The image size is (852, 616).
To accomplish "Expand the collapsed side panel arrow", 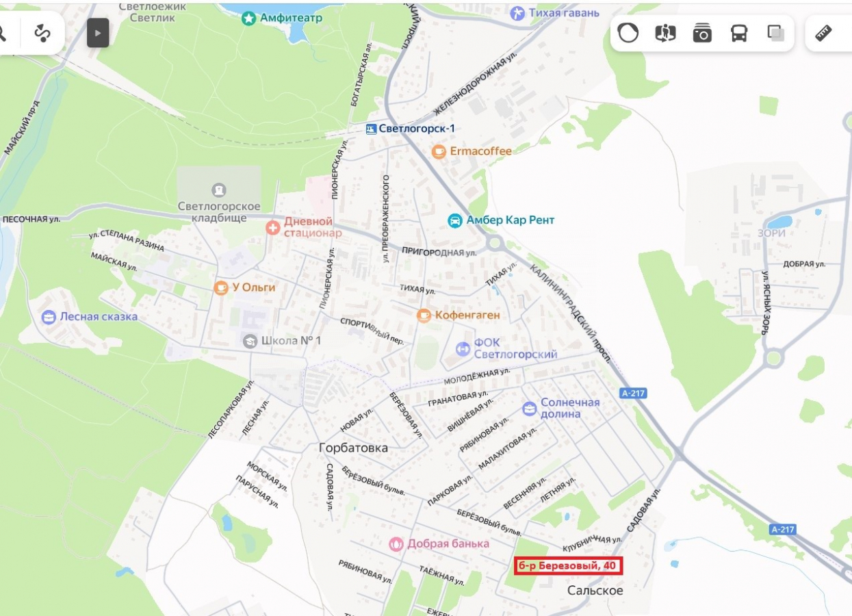I will pos(98,33).
